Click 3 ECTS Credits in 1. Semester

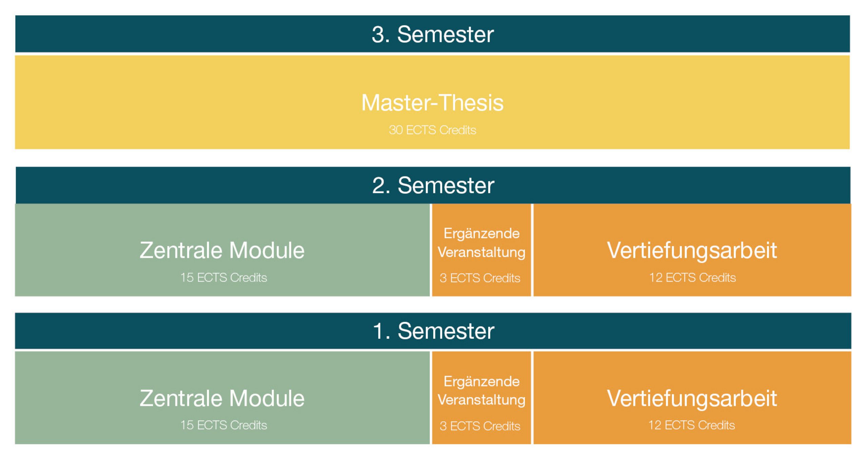tap(480, 426)
